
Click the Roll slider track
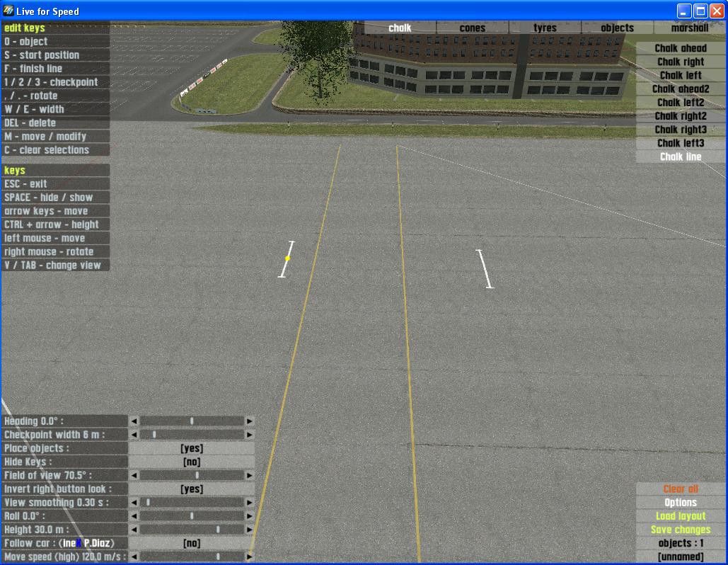[192, 515]
